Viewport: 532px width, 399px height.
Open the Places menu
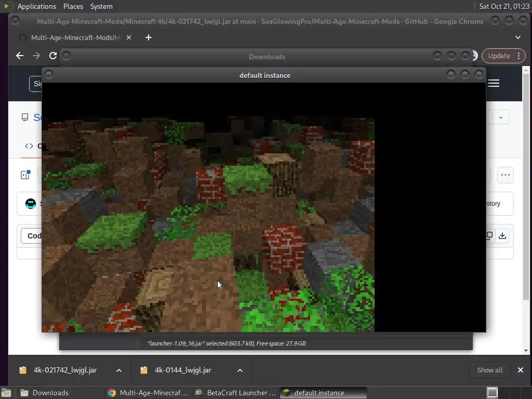pyautogui.click(x=73, y=6)
